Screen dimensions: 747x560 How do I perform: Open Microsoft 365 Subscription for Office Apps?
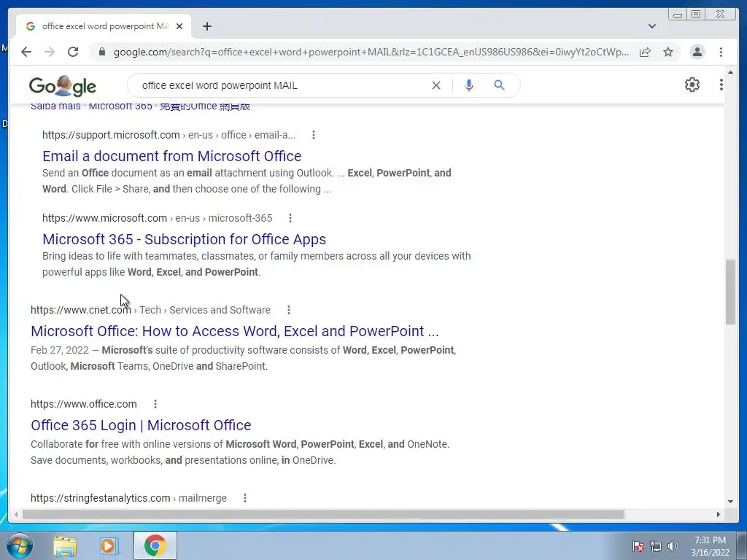(185, 239)
